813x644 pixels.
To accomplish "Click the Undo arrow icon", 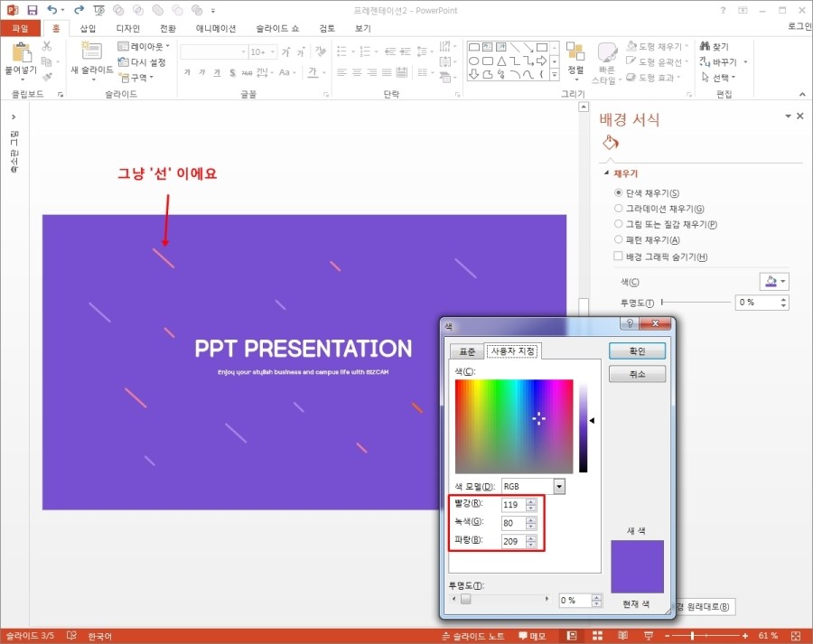I will pos(52,10).
